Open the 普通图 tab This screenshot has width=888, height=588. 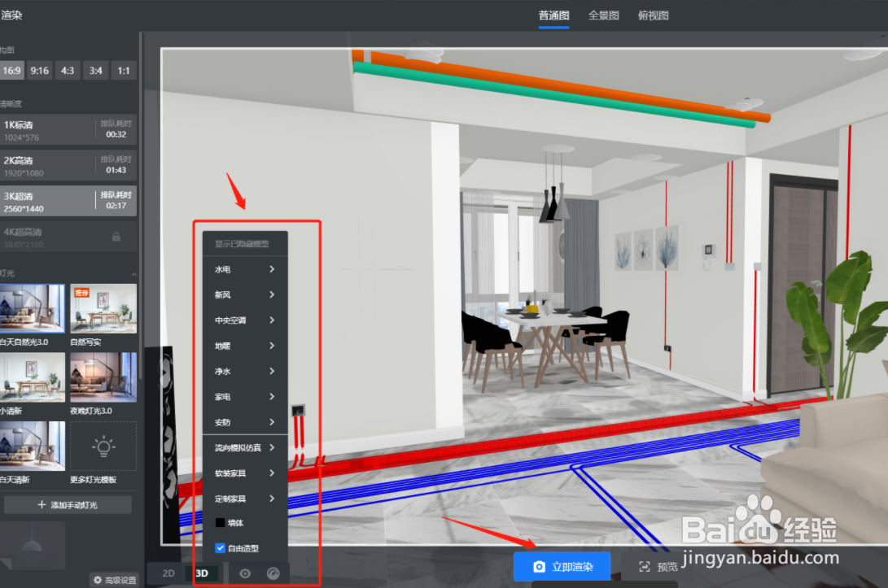tap(553, 15)
